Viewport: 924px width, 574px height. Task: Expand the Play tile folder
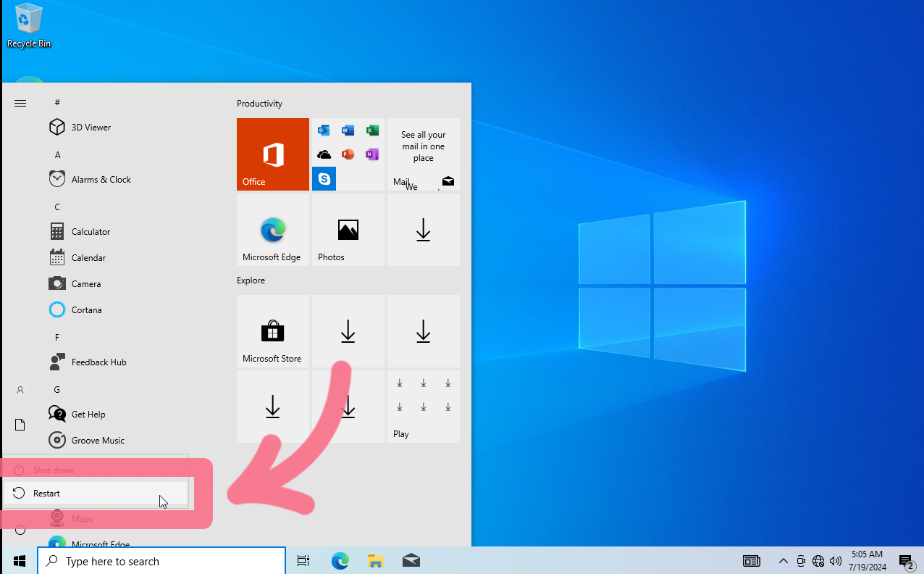[423, 407]
